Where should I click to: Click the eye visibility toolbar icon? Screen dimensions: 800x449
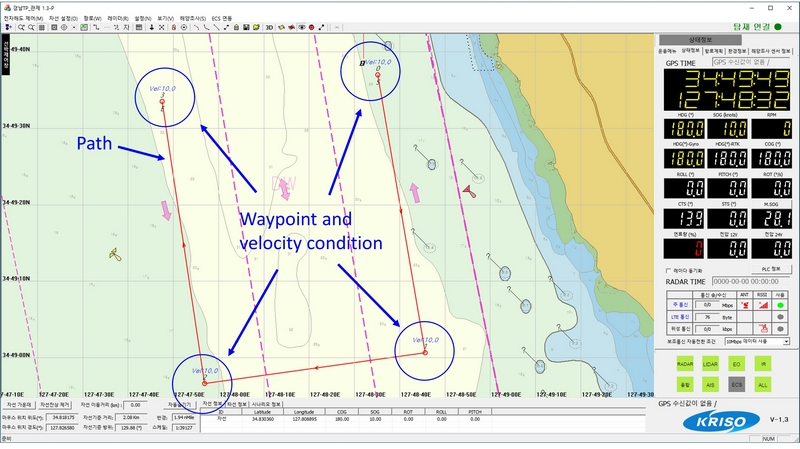pyautogui.click(x=302, y=28)
